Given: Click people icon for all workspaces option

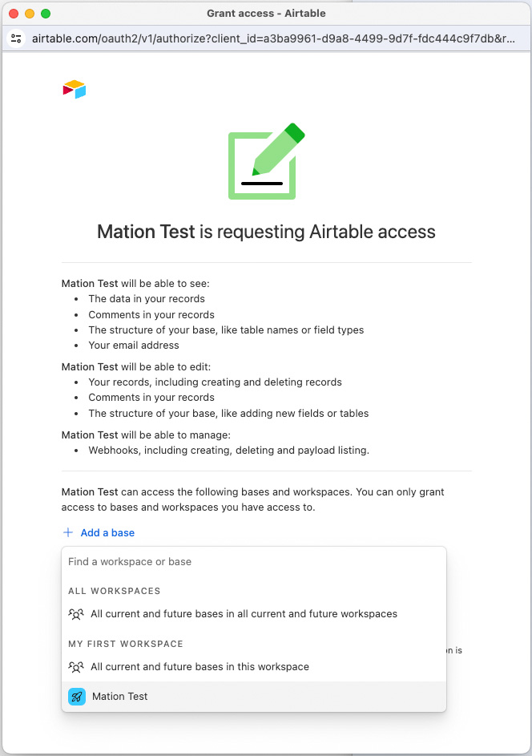Looking at the screenshot, I should (x=76, y=614).
